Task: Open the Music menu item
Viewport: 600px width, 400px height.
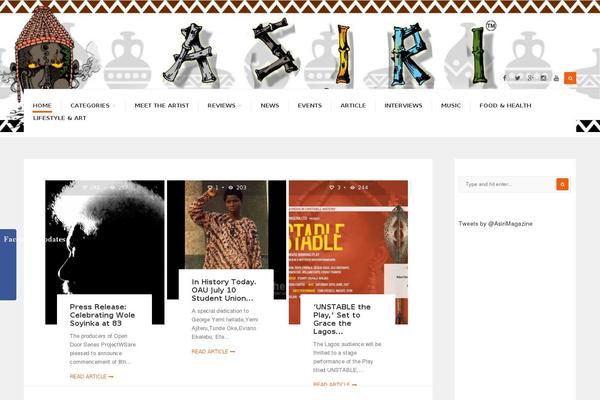Action: [x=451, y=106]
